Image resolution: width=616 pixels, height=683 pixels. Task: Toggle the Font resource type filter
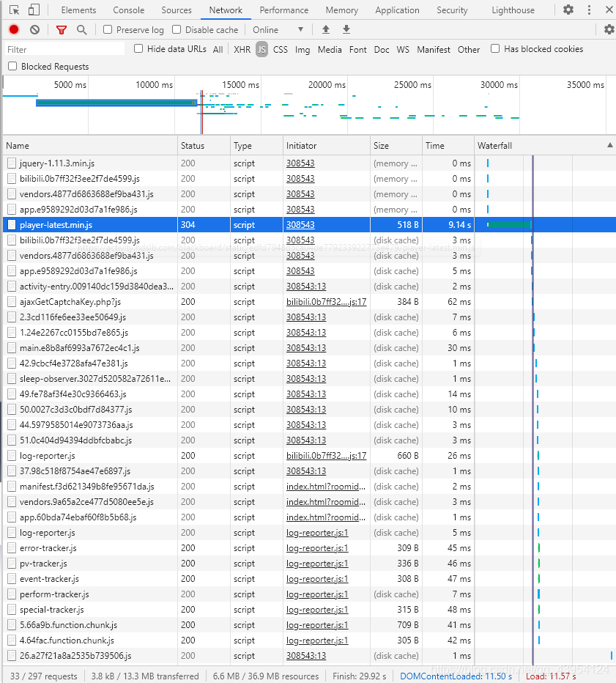[x=358, y=49]
